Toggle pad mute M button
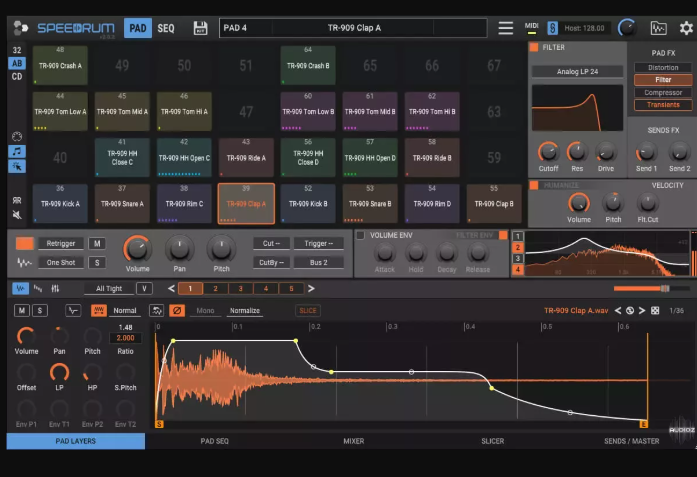Viewport: 697px width, 477px height. tap(97, 243)
